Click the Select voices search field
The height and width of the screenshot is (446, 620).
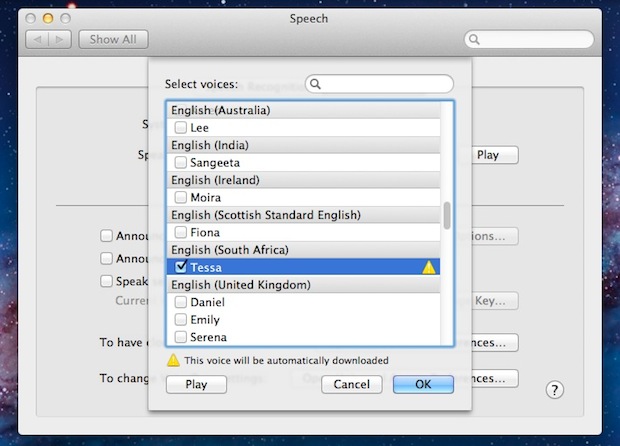[x=379, y=84]
